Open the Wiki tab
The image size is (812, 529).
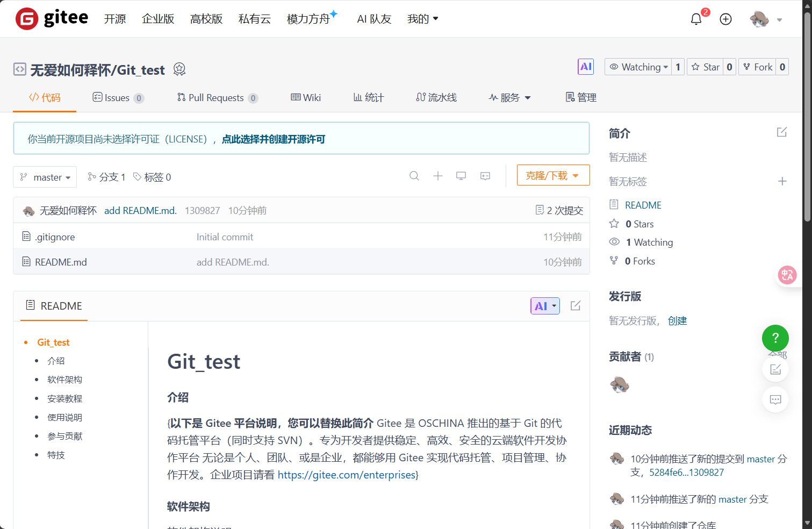[x=306, y=97]
